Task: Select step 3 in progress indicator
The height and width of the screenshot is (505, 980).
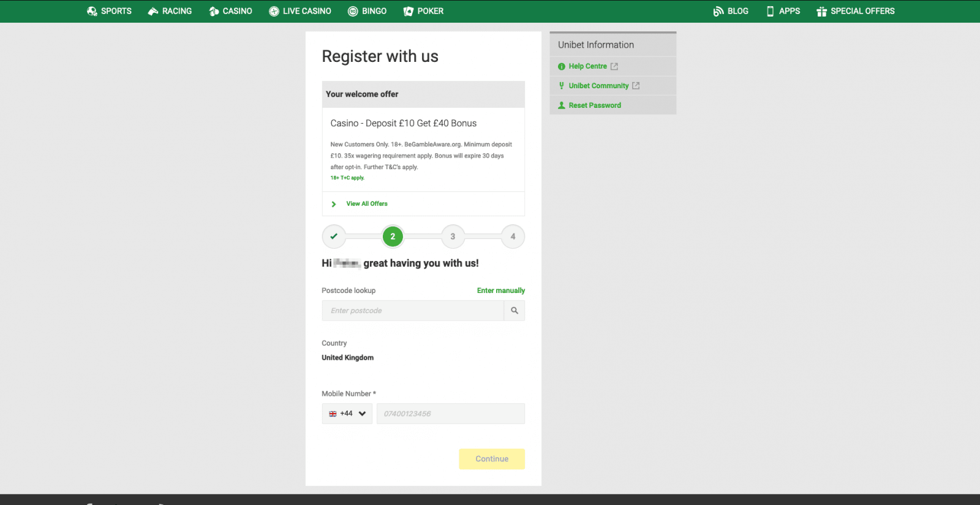Action: click(x=453, y=237)
